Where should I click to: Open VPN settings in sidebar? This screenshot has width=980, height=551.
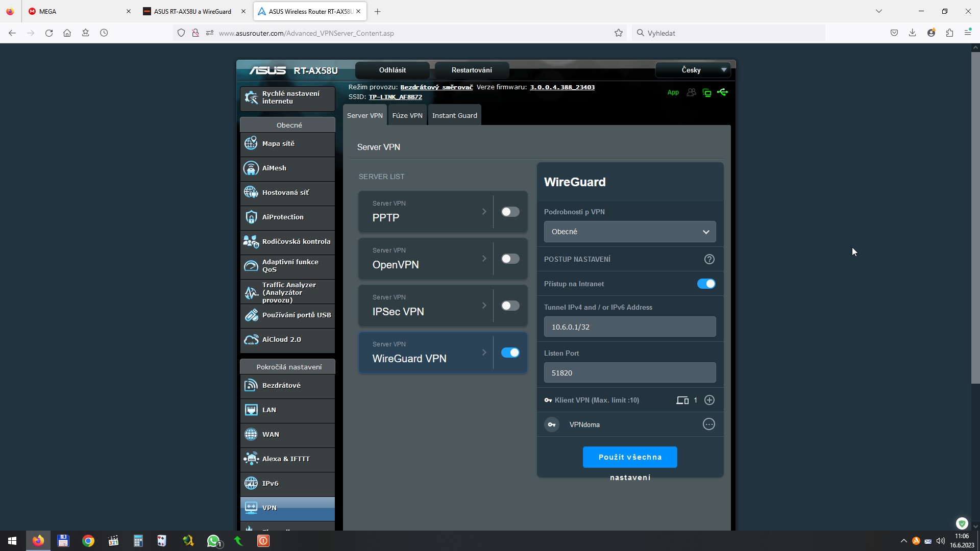[x=287, y=508]
